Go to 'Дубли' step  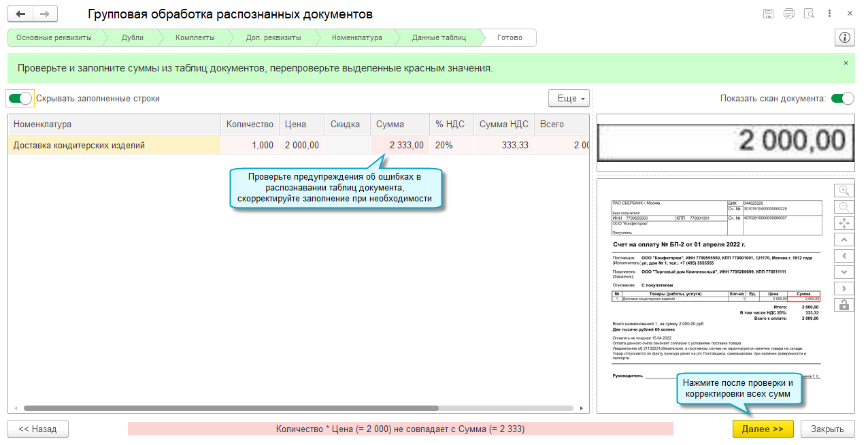(x=132, y=37)
